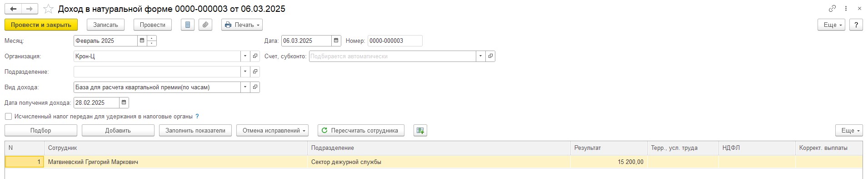868x179 pixels.
Task: Add document to favorites with star icon
Action: coord(48,9)
